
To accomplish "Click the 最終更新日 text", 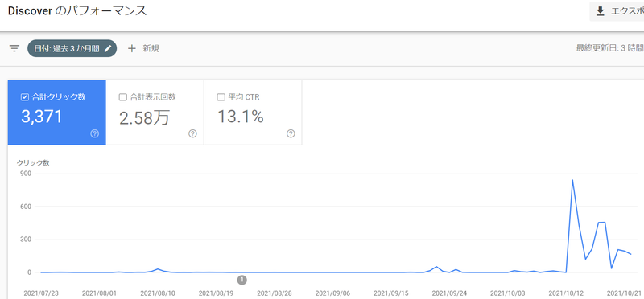I will coord(609,48).
